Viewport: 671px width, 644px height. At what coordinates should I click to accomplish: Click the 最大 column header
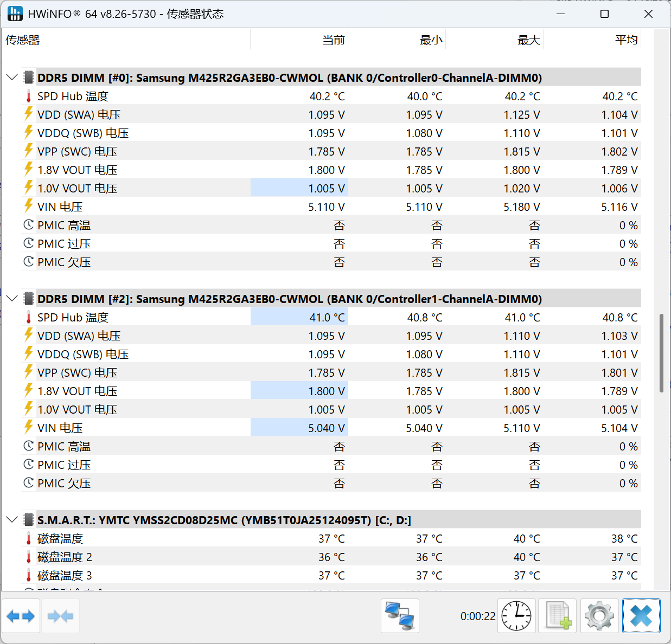[495, 40]
